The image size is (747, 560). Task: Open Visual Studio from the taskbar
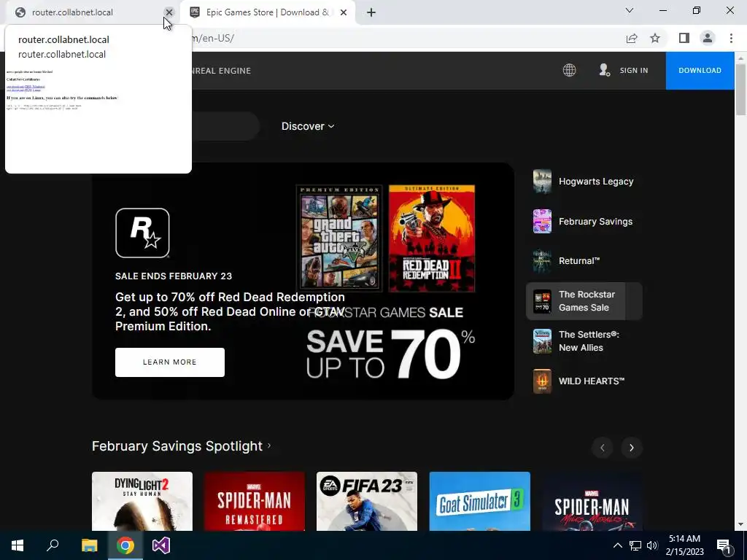click(x=161, y=545)
